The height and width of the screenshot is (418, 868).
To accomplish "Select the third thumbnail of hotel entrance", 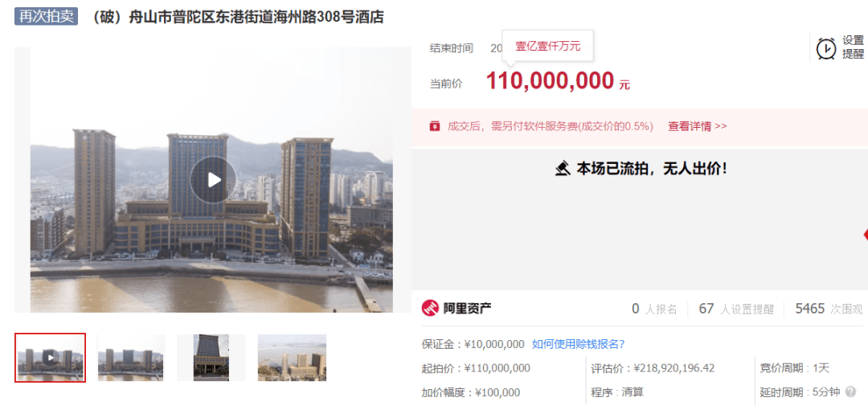I will 211,358.
